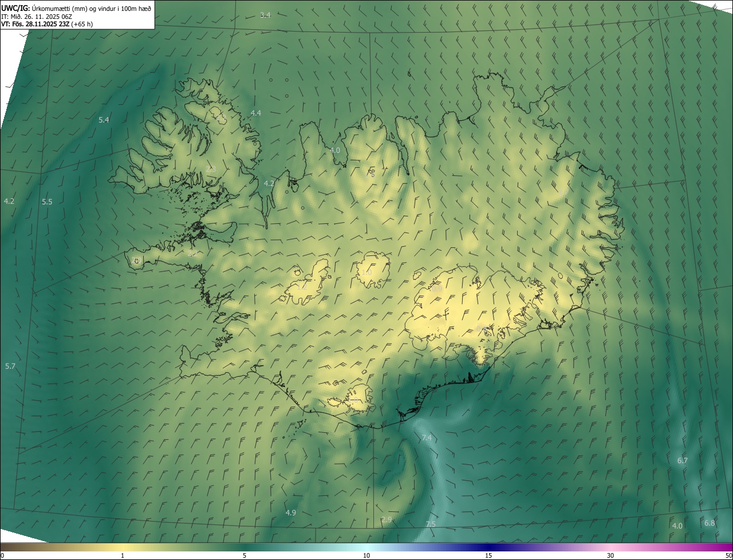Click the 7.5 value label

(431, 524)
